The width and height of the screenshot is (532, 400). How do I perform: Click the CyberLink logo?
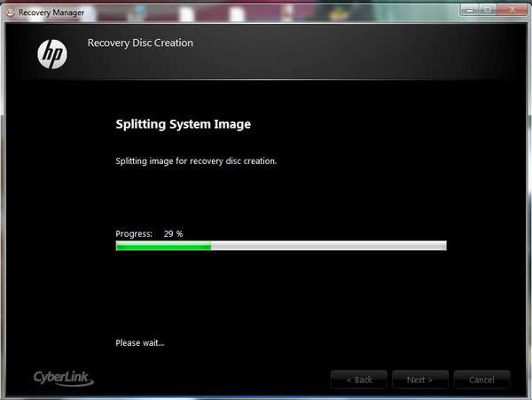pyautogui.click(x=64, y=378)
